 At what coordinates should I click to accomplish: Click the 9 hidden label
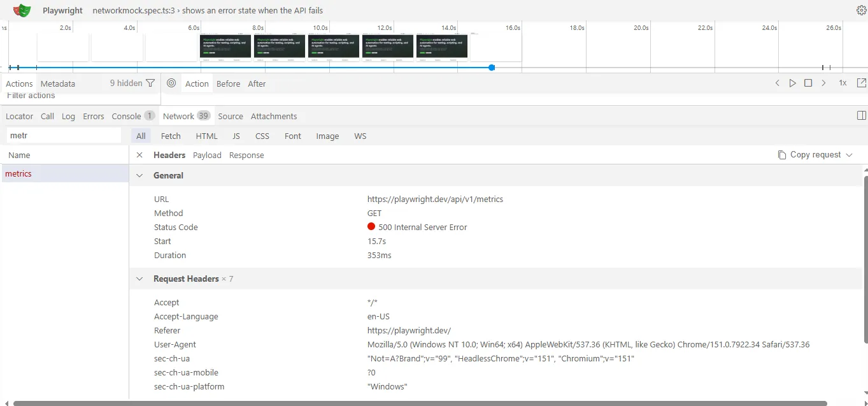pyautogui.click(x=126, y=83)
